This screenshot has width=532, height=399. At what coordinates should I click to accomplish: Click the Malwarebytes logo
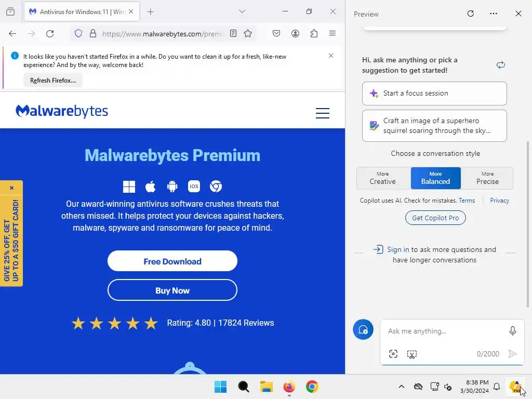click(x=62, y=111)
